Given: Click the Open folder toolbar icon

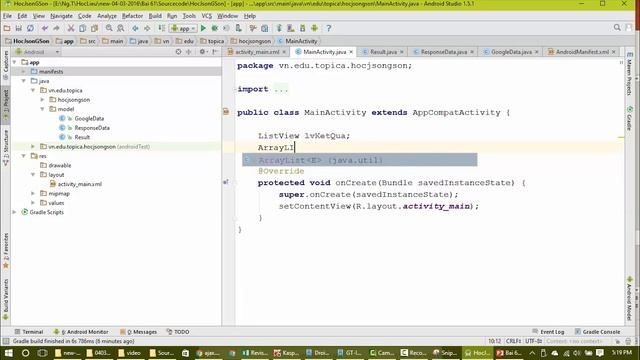Looking at the screenshot, I should (x=7, y=28).
